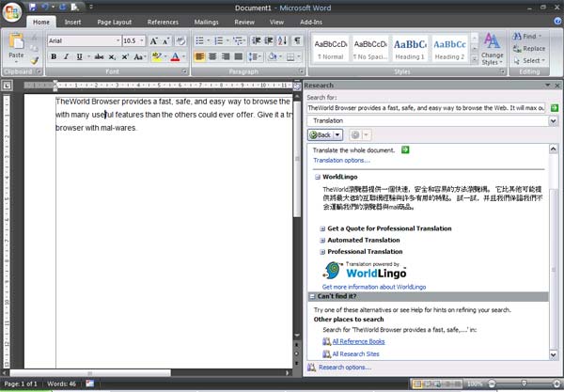
Task: Click the Bullets list icon
Action: click(200, 41)
